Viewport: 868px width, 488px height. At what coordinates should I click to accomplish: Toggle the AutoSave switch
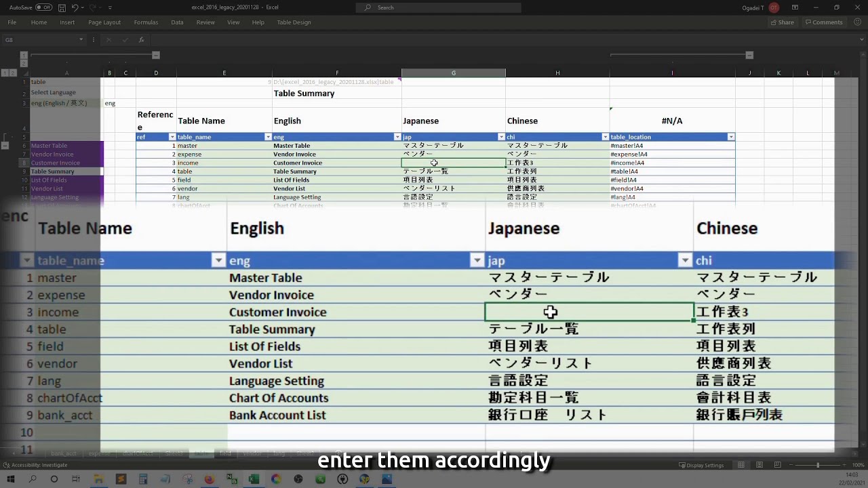coord(43,7)
